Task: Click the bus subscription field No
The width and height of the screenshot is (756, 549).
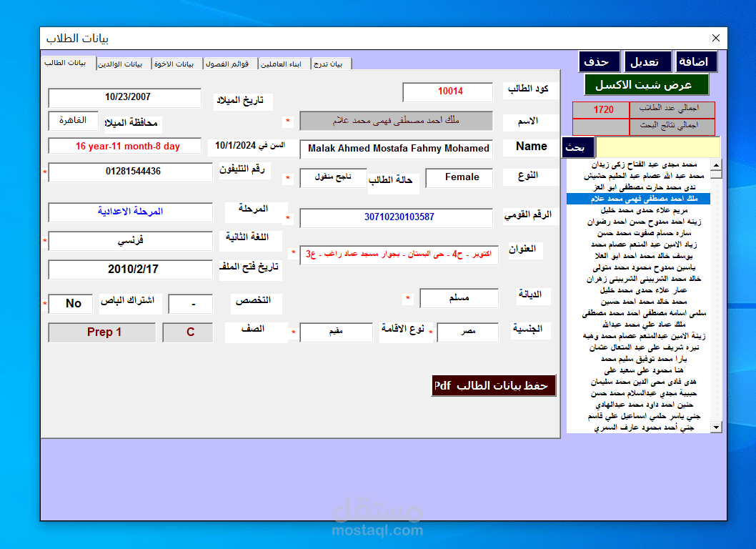Action: coord(71,303)
